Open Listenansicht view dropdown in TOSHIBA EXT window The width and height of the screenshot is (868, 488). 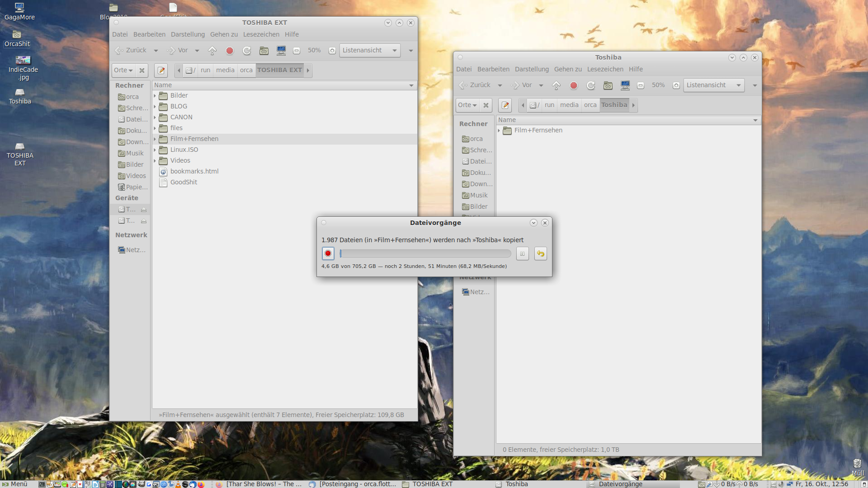click(370, 51)
